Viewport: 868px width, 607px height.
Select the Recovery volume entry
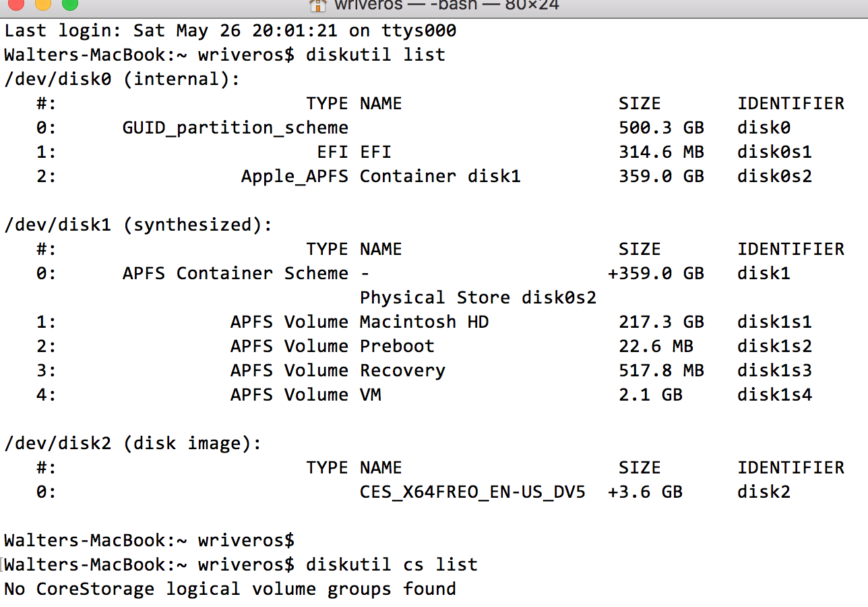[x=402, y=370]
